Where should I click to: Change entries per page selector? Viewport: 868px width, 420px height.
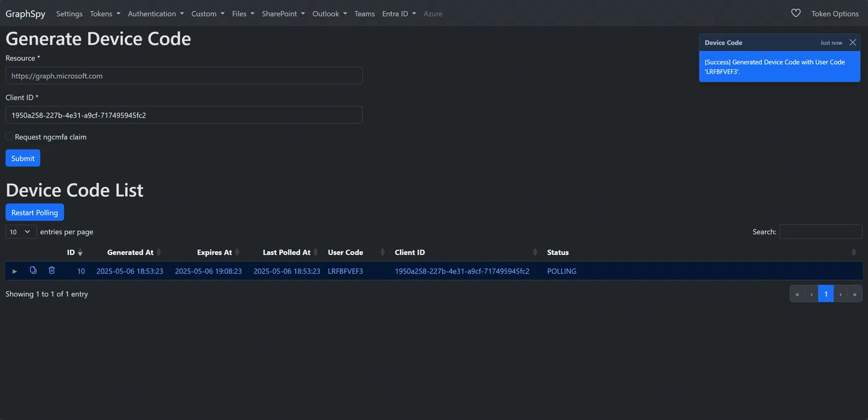click(21, 232)
